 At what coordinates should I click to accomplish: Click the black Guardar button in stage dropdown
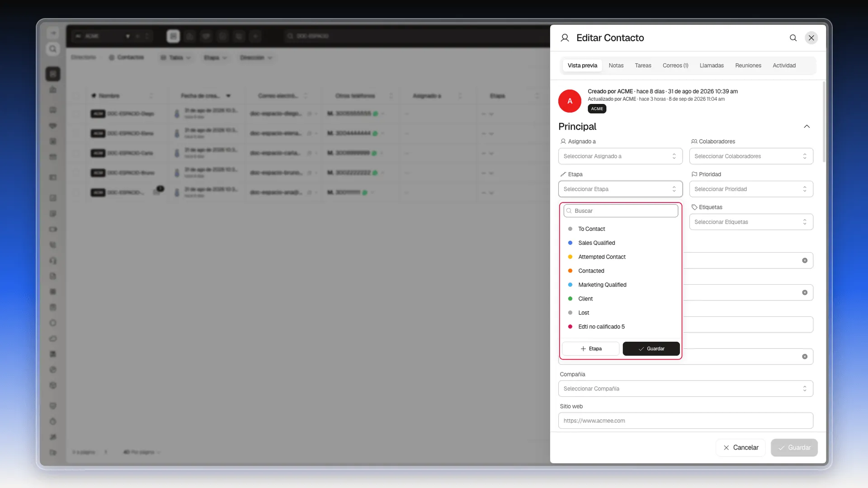651,349
